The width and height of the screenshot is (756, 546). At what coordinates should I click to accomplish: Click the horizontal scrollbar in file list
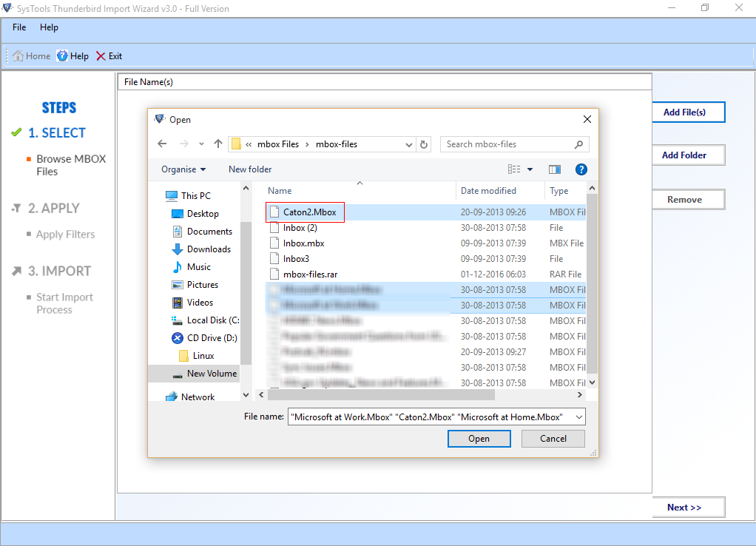pyautogui.click(x=381, y=395)
